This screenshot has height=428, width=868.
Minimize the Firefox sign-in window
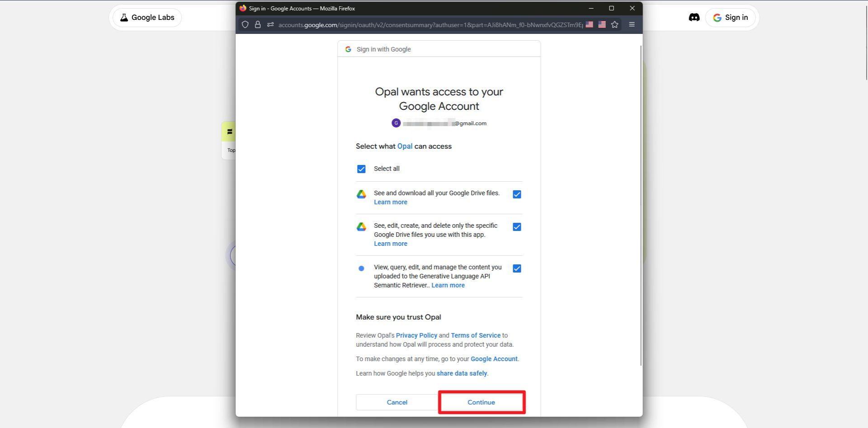(591, 8)
